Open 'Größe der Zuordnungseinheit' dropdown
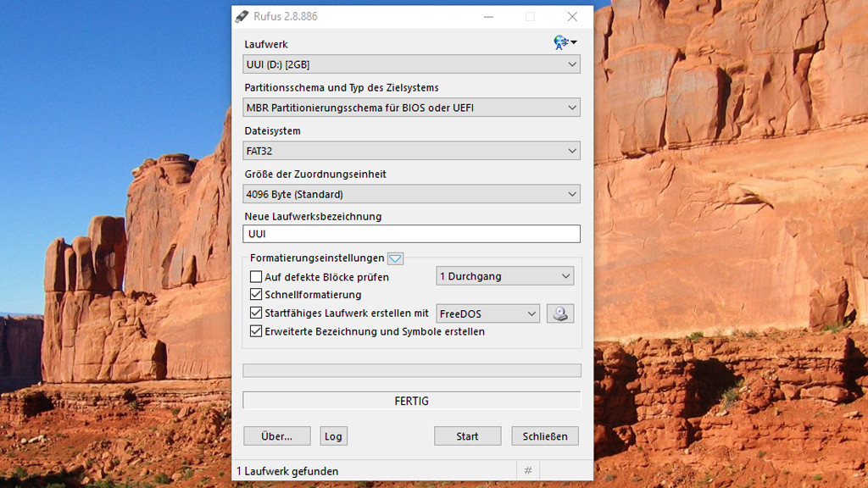868x488 pixels. pos(411,194)
